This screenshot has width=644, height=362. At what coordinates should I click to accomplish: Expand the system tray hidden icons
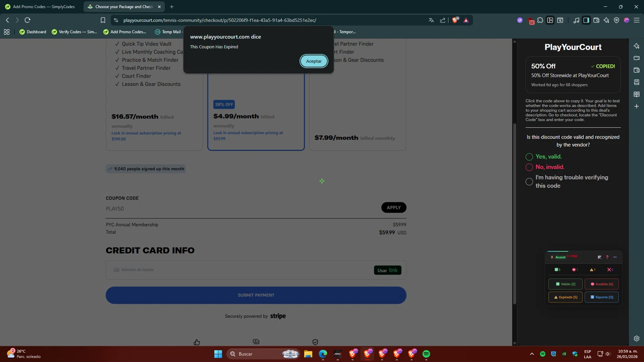click(x=532, y=354)
